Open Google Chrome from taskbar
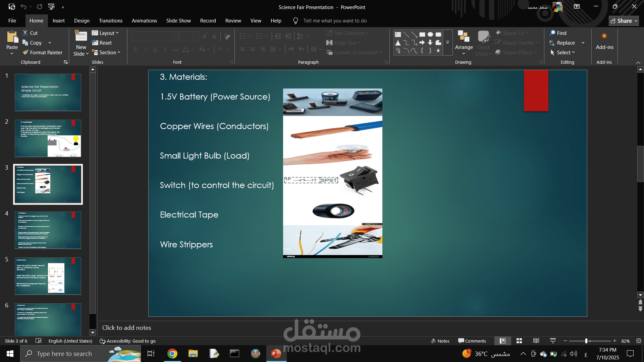 [172, 354]
